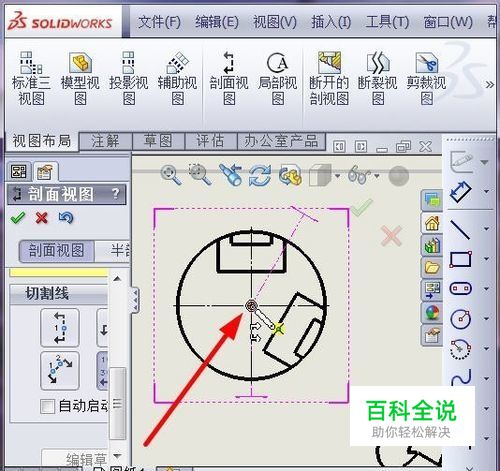Select the Projected View (投影视图) tool
The width and height of the screenshot is (500, 471).
pyautogui.click(x=129, y=78)
